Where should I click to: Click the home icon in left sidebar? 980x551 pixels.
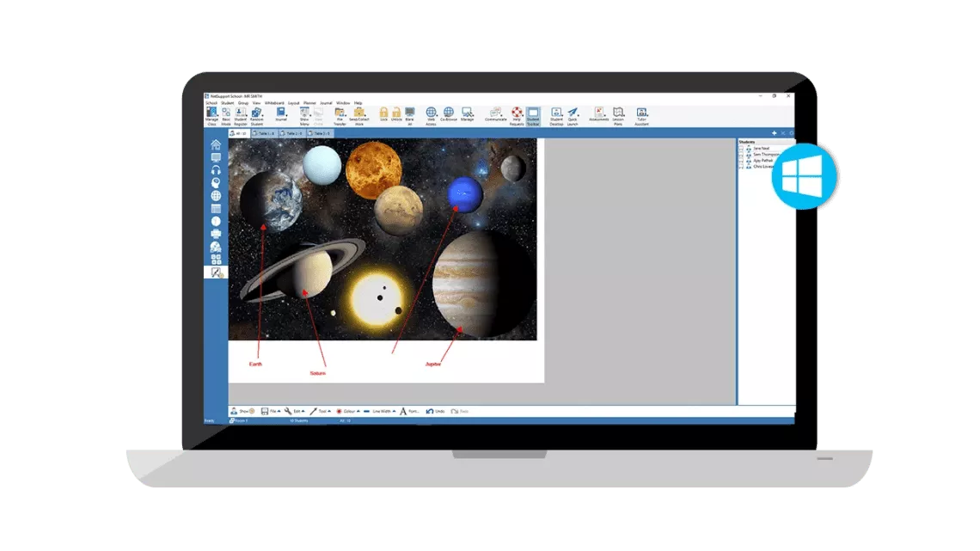tap(216, 144)
